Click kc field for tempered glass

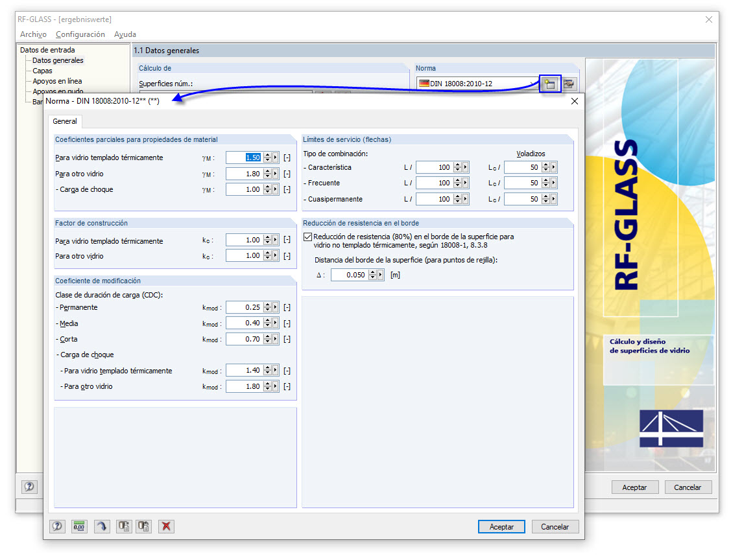(245, 240)
